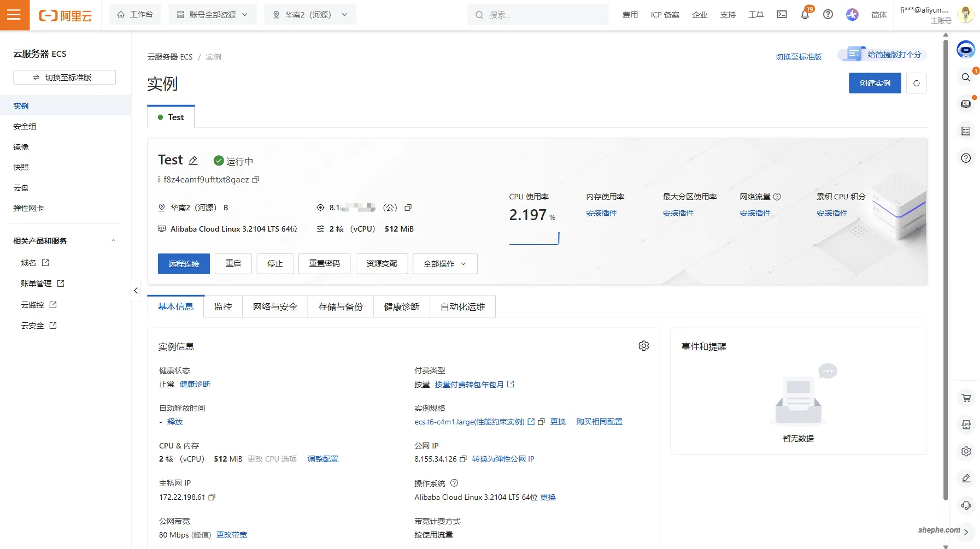This screenshot has height=549, width=980.
Task: Open search in right sidebar
Action: pyautogui.click(x=965, y=78)
